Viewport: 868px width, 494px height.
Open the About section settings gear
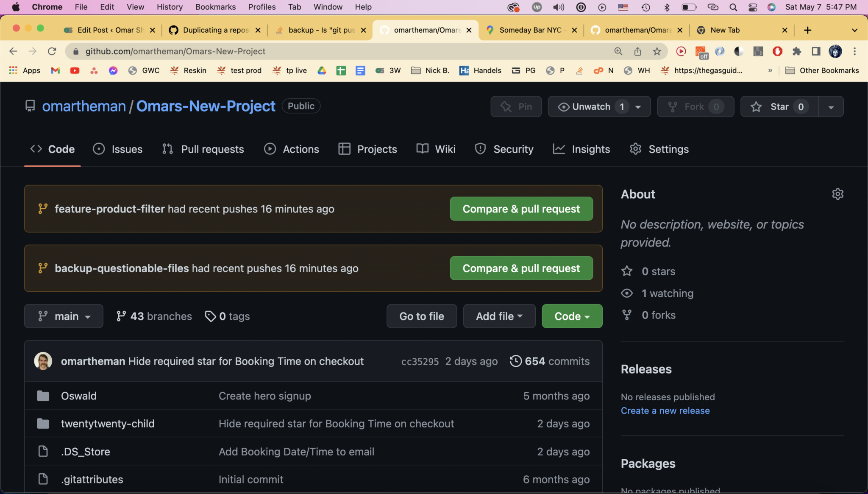point(838,194)
